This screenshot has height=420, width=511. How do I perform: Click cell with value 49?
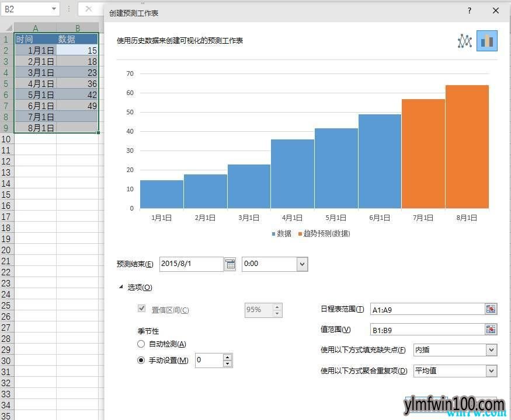77,106
